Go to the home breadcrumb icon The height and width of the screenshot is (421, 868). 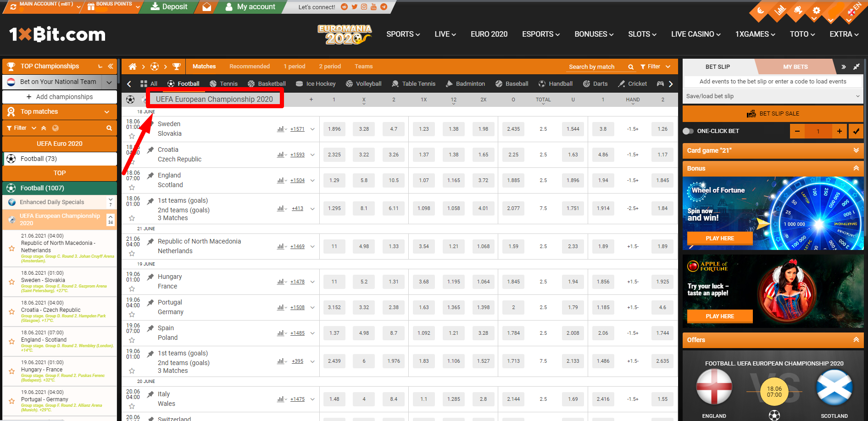[133, 66]
